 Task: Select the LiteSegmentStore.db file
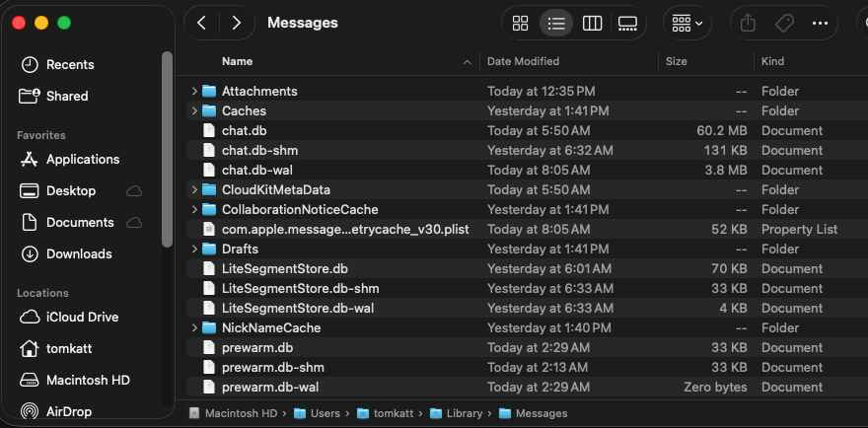284,269
